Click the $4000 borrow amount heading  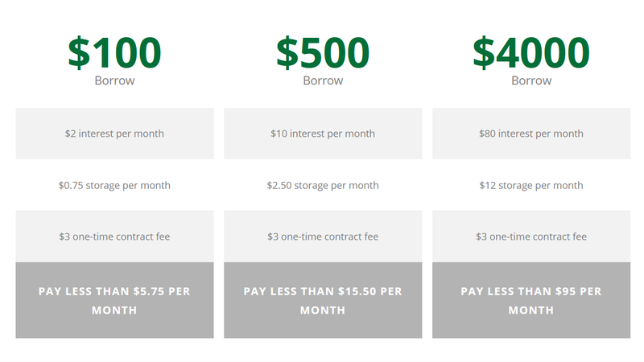pyautogui.click(x=531, y=52)
